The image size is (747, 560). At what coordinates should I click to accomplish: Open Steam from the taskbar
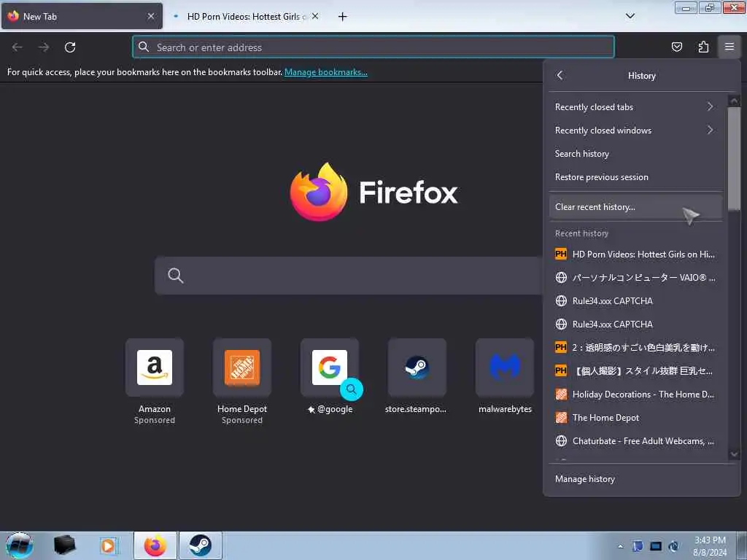pos(201,545)
